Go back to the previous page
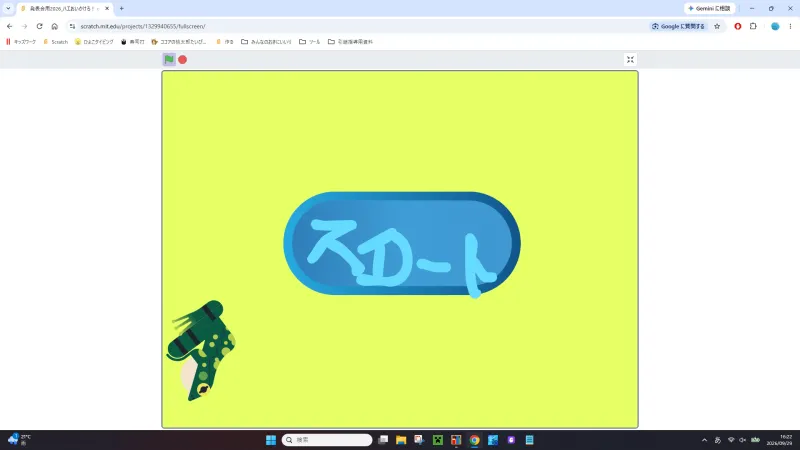800x450 pixels. click(x=10, y=26)
